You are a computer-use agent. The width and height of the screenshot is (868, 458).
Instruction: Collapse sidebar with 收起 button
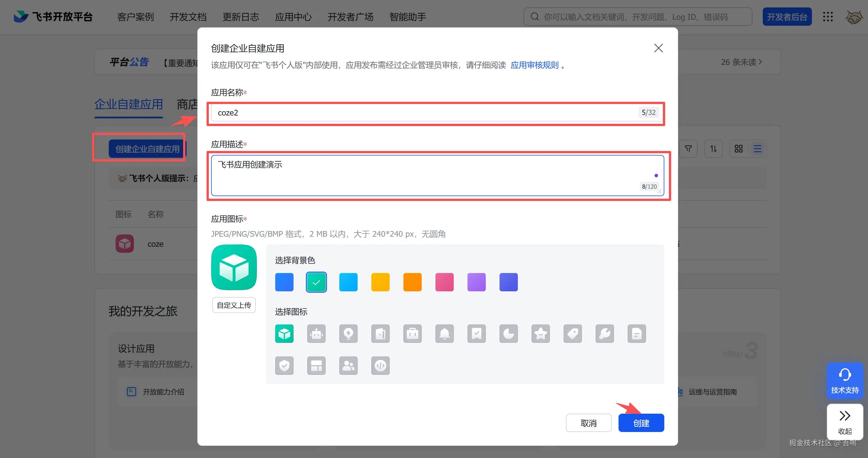(x=845, y=422)
